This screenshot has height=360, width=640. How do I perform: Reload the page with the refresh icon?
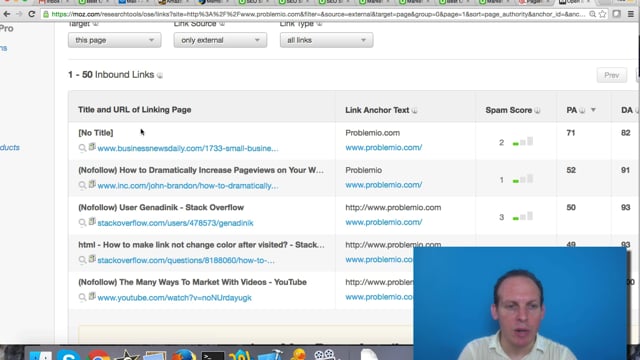point(32,14)
